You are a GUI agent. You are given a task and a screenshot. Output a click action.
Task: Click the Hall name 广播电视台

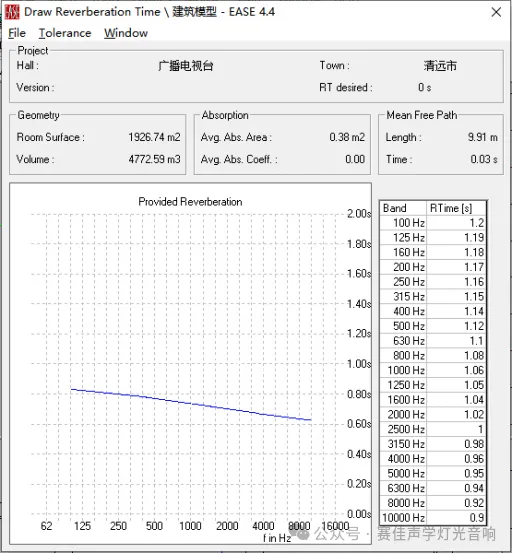point(186,66)
